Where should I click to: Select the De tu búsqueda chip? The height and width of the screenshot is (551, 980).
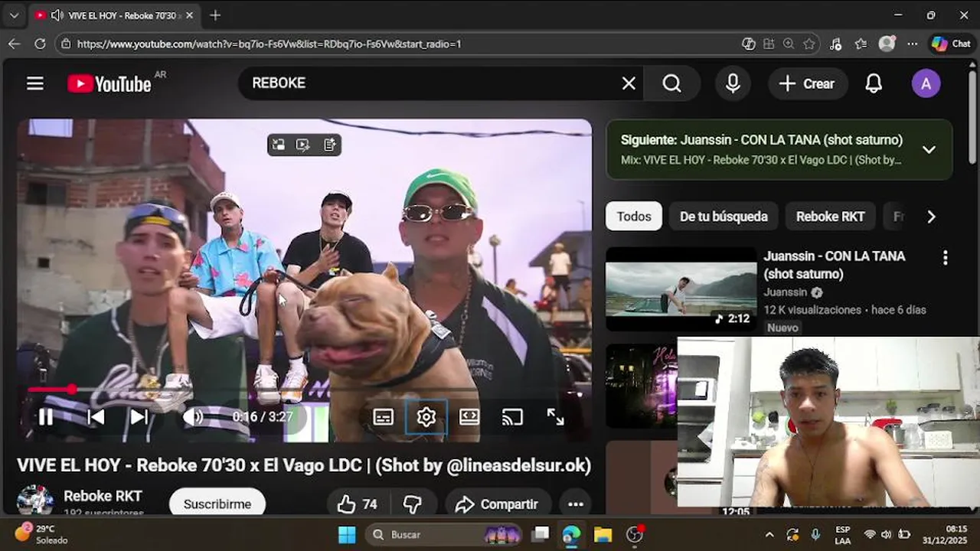[724, 217]
